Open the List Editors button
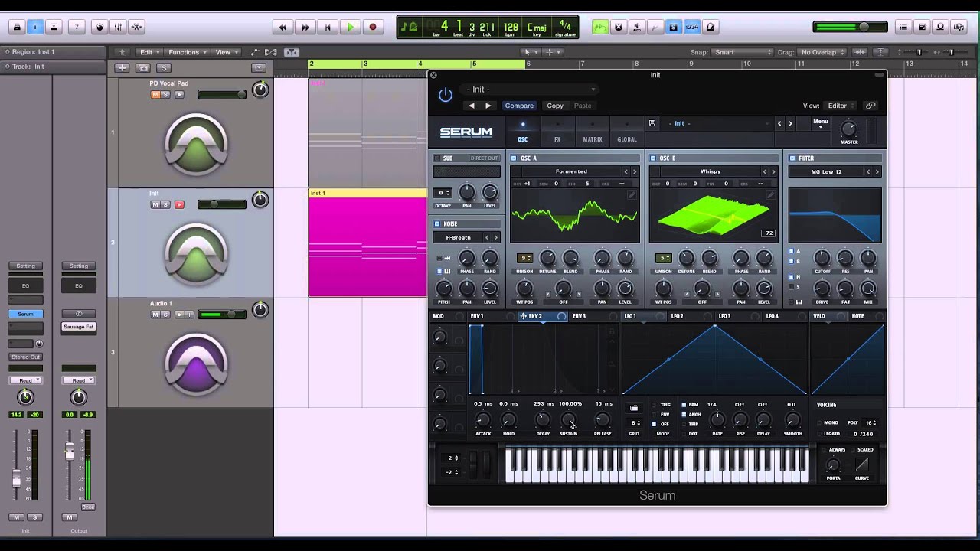 [x=903, y=28]
